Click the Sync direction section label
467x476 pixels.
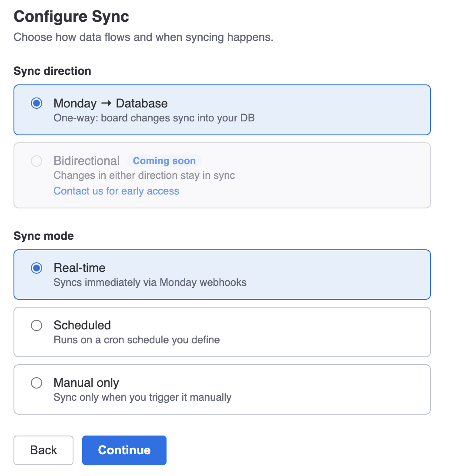click(x=52, y=71)
